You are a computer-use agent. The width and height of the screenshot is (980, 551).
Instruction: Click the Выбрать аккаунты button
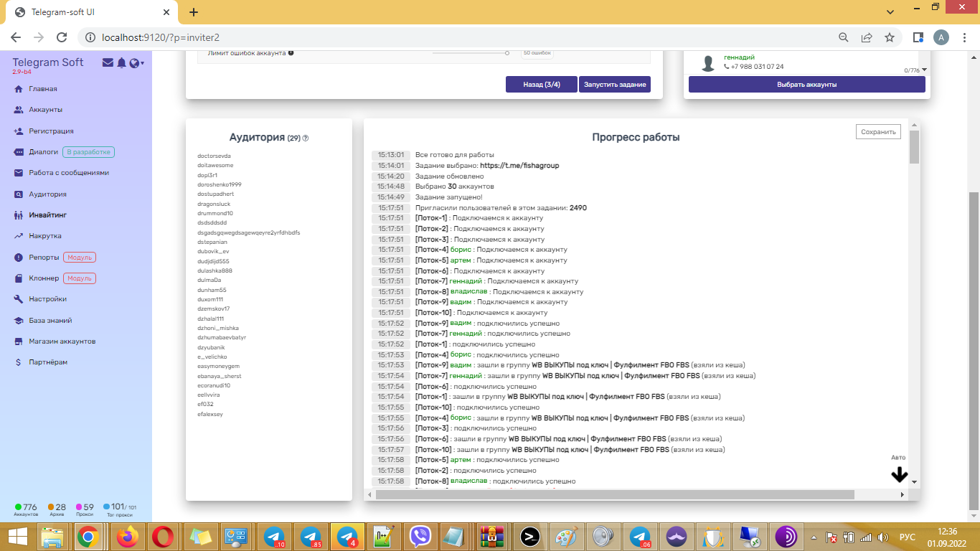pos(807,85)
